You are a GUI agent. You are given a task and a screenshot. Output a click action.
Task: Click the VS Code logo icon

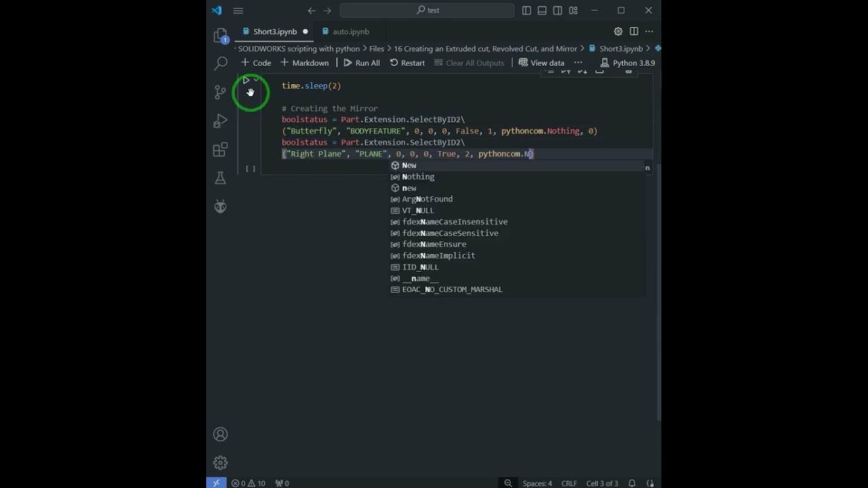tap(217, 10)
